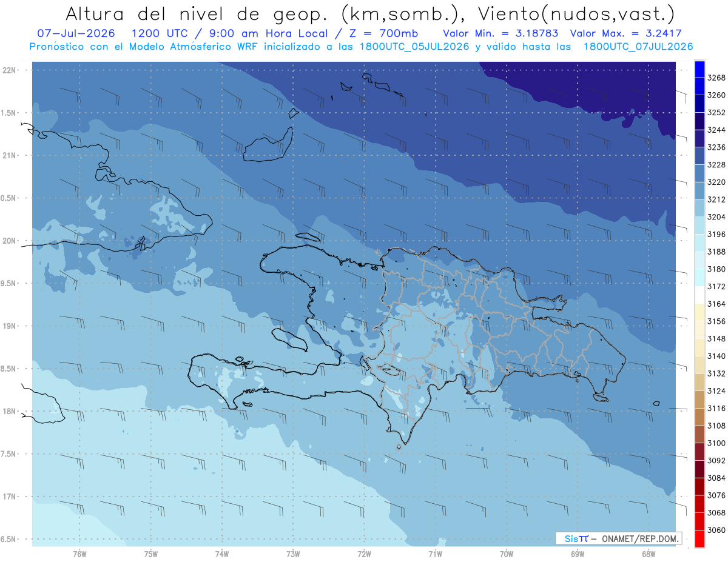Click the 0.5N latitude label

point(9,198)
